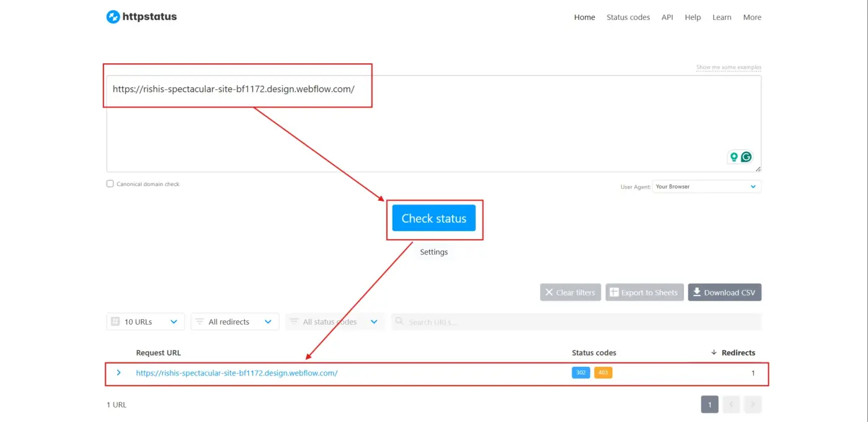Select page 1 in pagination

pos(710,405)
